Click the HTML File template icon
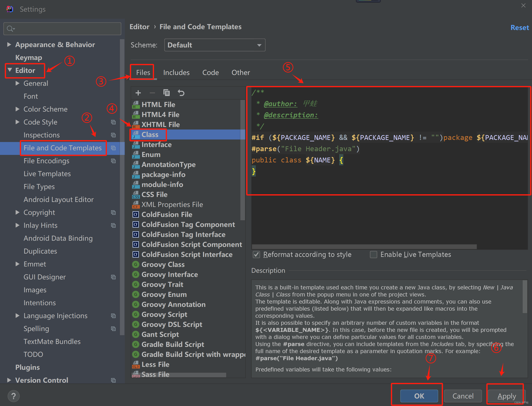The image size is (532, 406). tap(136, 105)
